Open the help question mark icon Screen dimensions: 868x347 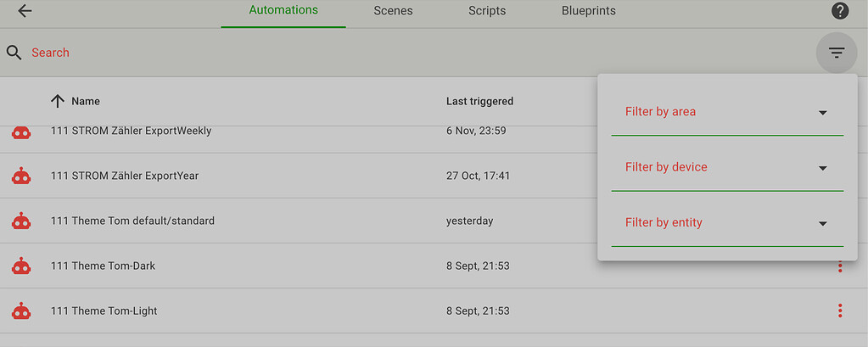(x=840, y=10)
